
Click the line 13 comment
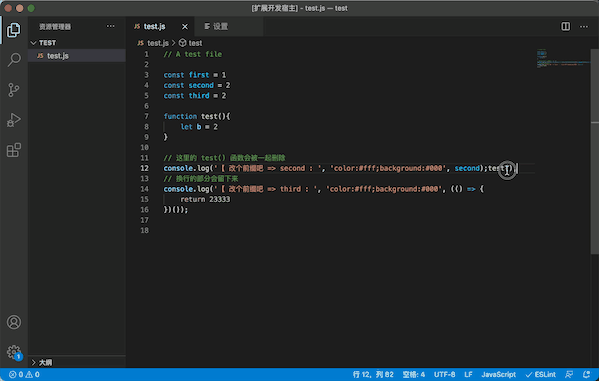(x=201, y=178)
